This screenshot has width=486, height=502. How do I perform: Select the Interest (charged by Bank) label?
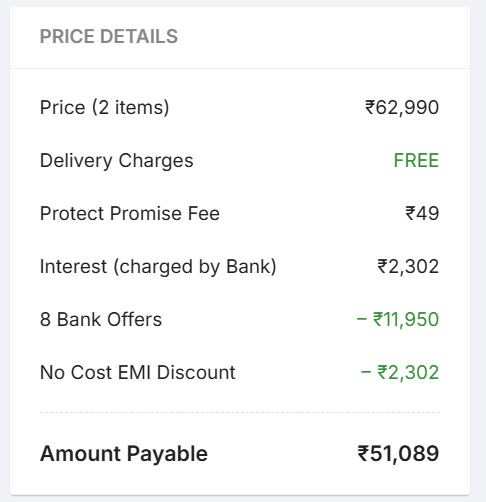pyautogui.click(x=158, y=267)
